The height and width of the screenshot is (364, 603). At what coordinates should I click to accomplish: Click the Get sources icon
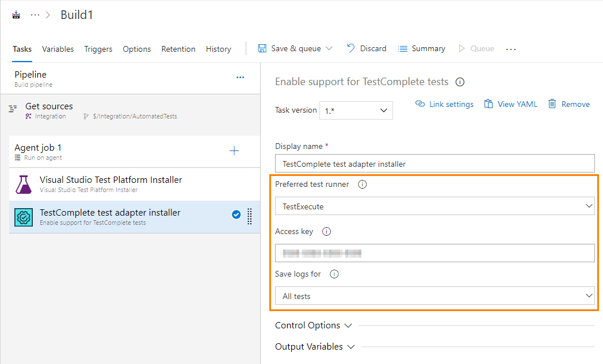pos(13,108)
